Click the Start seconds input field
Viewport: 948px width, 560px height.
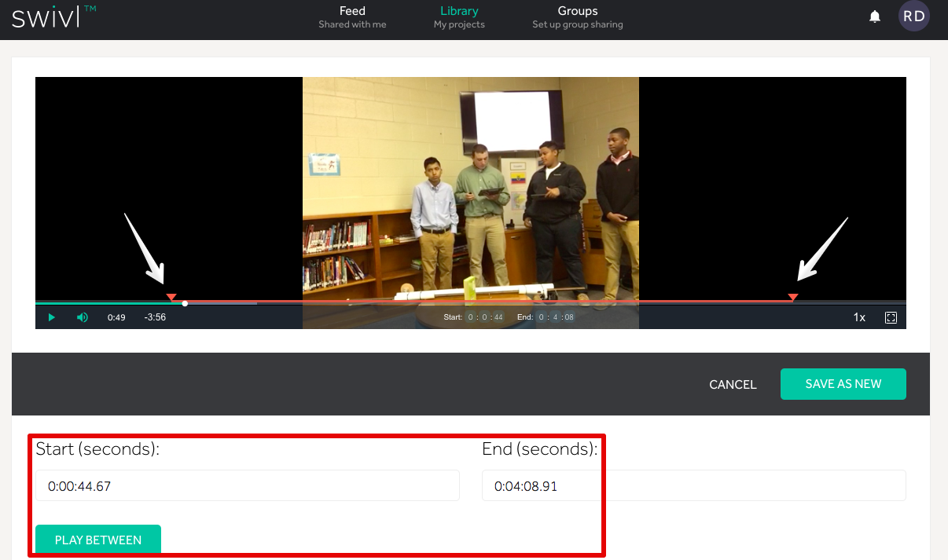(x=247, y=486)
